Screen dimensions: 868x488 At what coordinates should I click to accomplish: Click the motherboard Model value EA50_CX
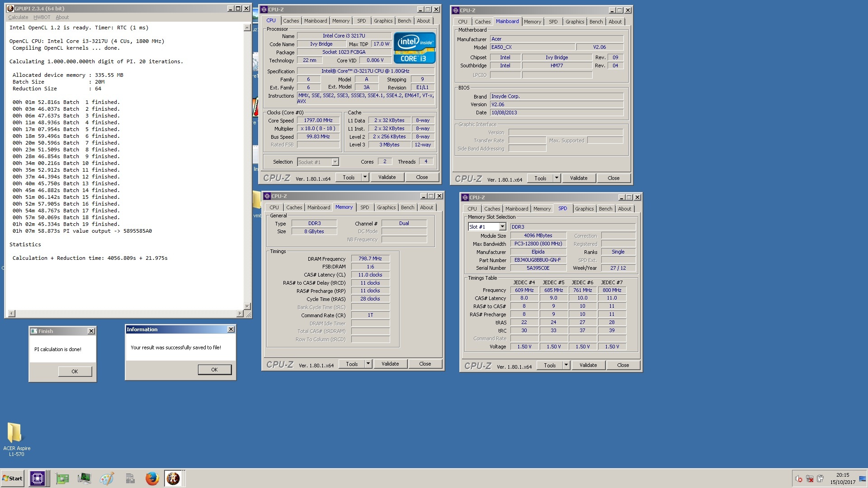tap(533, 47)
